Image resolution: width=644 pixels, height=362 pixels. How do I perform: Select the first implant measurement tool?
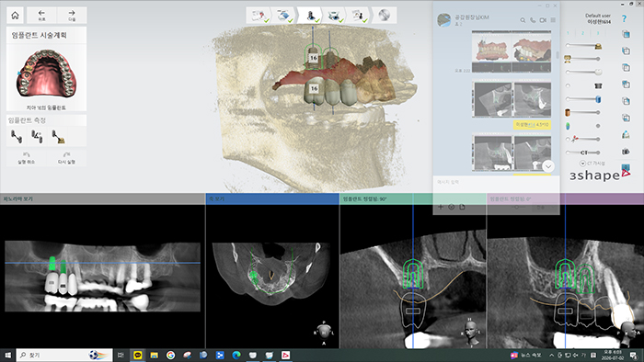click(x=17, y=136)
